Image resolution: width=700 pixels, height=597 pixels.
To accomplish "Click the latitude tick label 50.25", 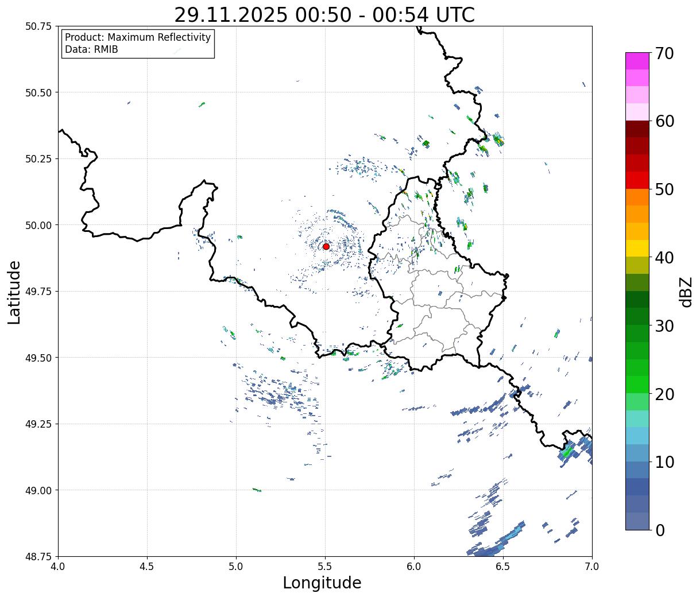I will coord(38,159).
